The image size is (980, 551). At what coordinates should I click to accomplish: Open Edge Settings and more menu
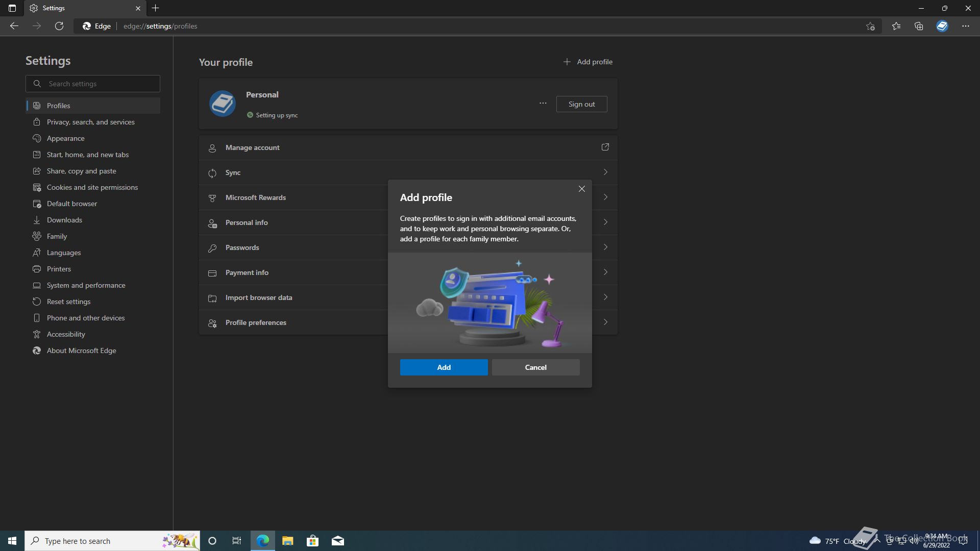pyautogui.click(x=966, y=26)
